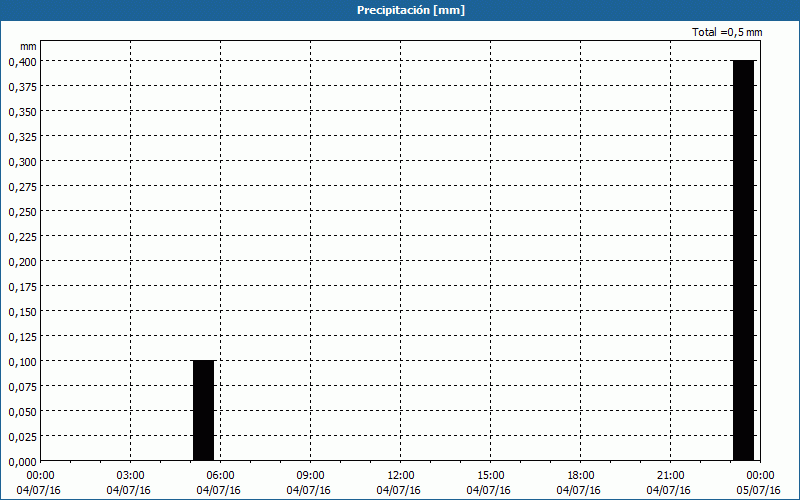The height and width of the screenshot is (500, 800).
Task: Click the 00:00 05/07/16 time label
Action: [x=758, y=483]
